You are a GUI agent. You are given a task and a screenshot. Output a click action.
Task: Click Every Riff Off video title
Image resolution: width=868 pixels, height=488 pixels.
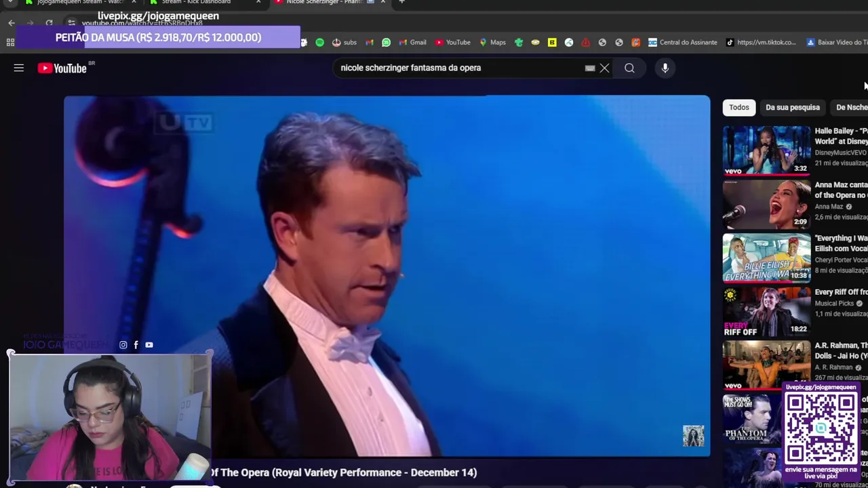[x=842, y=292]
